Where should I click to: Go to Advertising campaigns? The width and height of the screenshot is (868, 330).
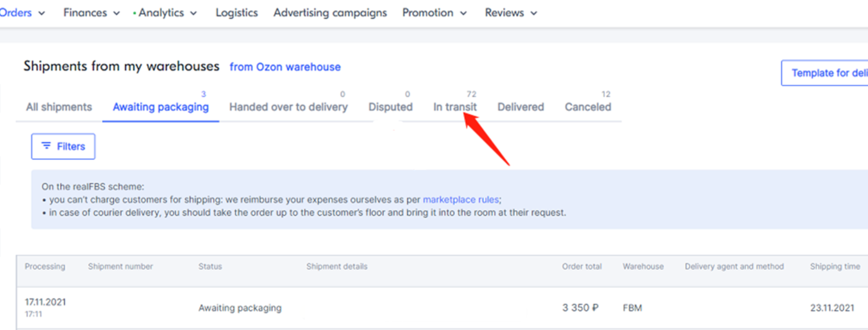coord(330,13)
